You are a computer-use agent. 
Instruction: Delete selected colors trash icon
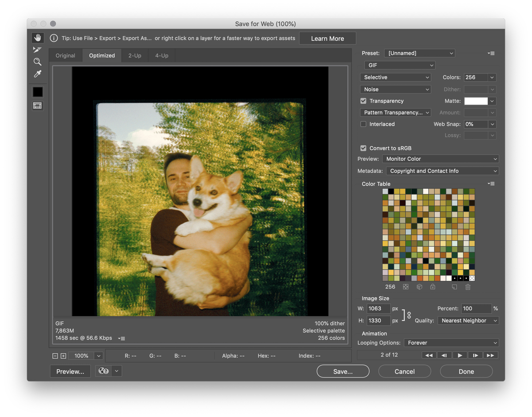point(468,287)
